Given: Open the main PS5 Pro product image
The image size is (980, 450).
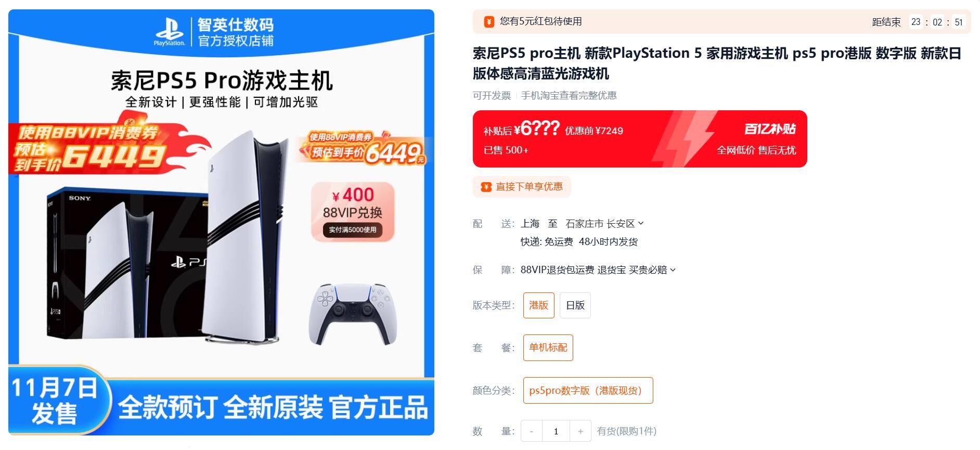Looking at the screenshot, I should pos(221,222).
